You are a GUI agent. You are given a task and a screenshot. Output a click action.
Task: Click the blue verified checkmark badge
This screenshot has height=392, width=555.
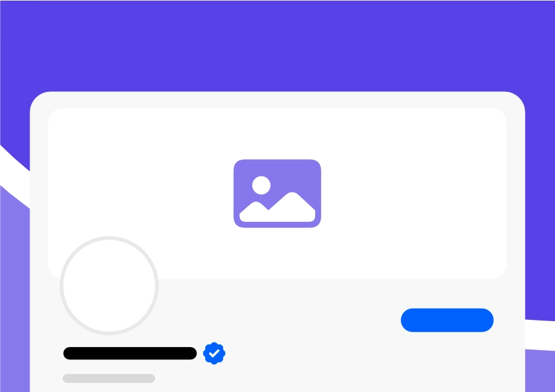click(x=214, y=353)
